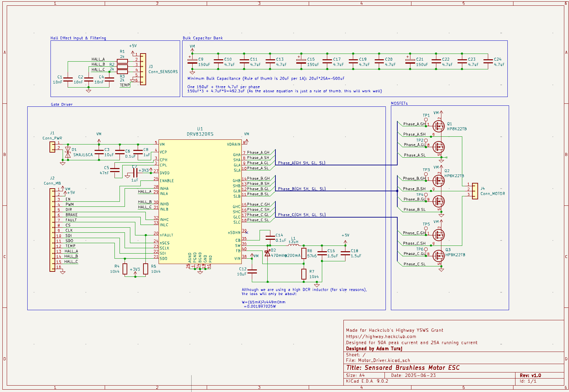This screenshot has width=569, height=392.
Task: Click the ENABLE pin label on U1
Action: (167, 181)
